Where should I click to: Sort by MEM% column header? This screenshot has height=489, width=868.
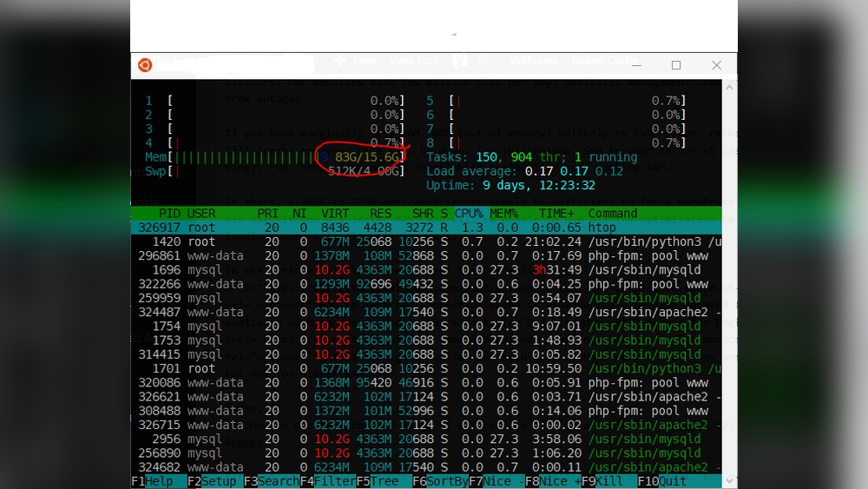click(x=503, y=214)
